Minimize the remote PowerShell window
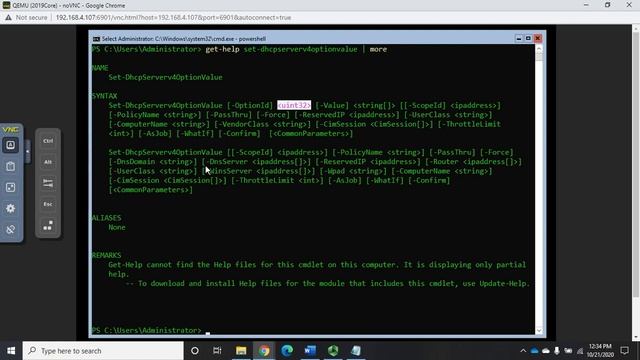640x360 pixels. pyautogui.click(x=519, y=38)
